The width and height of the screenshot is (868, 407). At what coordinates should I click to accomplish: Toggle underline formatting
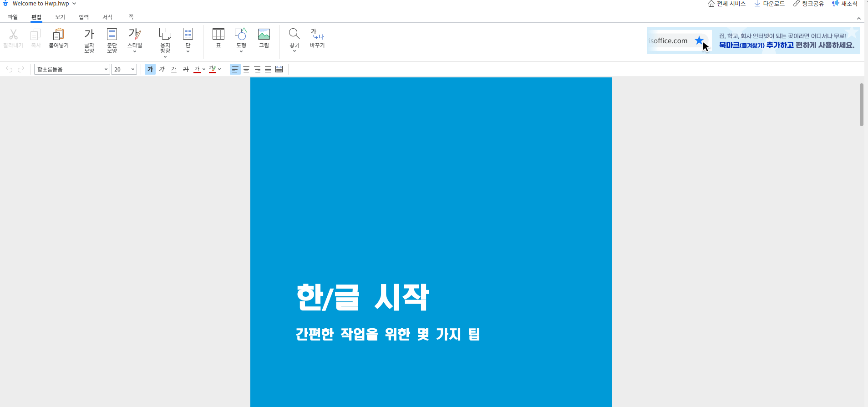point(174,69)
